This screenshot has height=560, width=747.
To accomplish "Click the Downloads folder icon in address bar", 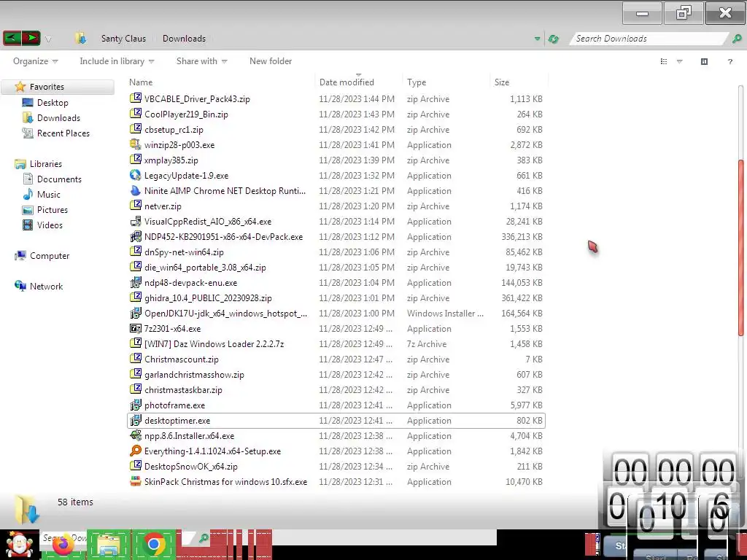I will pyautogui.click(x=80, y=38).
